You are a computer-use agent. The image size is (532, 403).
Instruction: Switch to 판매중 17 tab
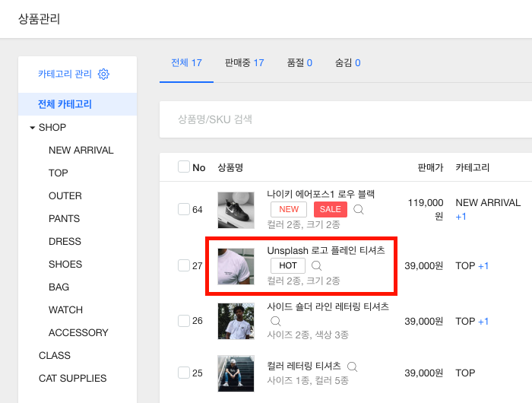[244, 63]
